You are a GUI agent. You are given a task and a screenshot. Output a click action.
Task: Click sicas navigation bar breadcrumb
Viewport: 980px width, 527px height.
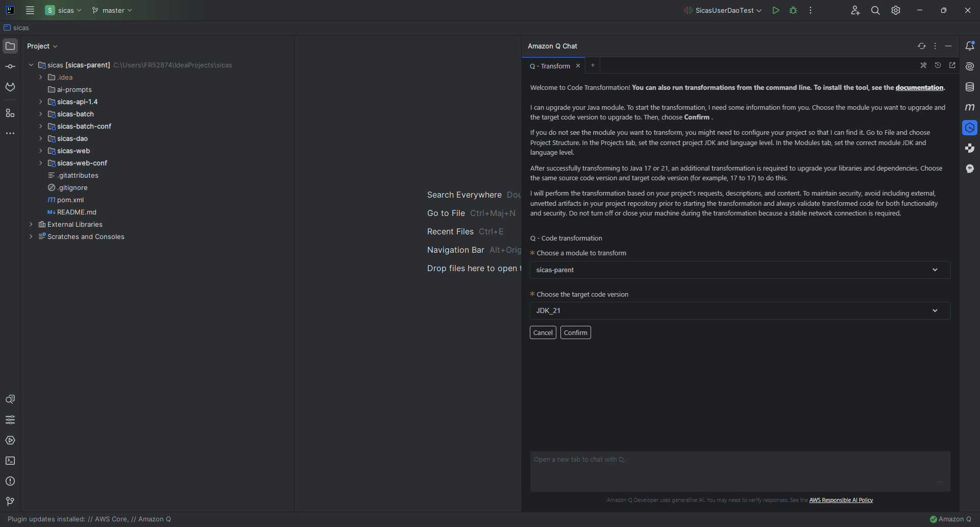(x=16, y=28)
